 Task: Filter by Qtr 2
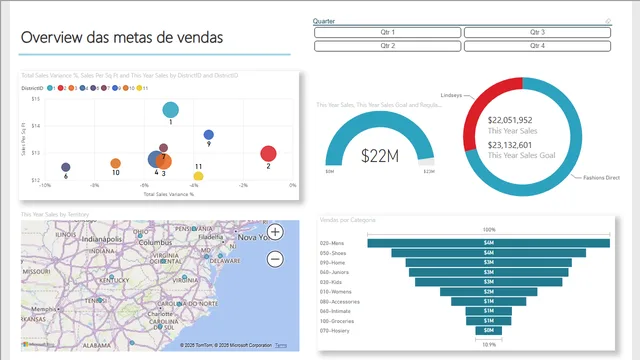coord(387,46)
